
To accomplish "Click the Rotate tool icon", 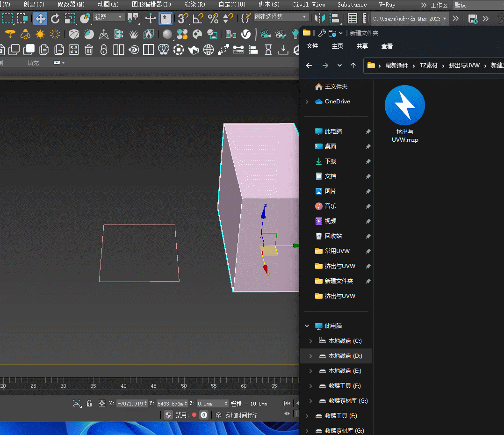I will point(55,19).
